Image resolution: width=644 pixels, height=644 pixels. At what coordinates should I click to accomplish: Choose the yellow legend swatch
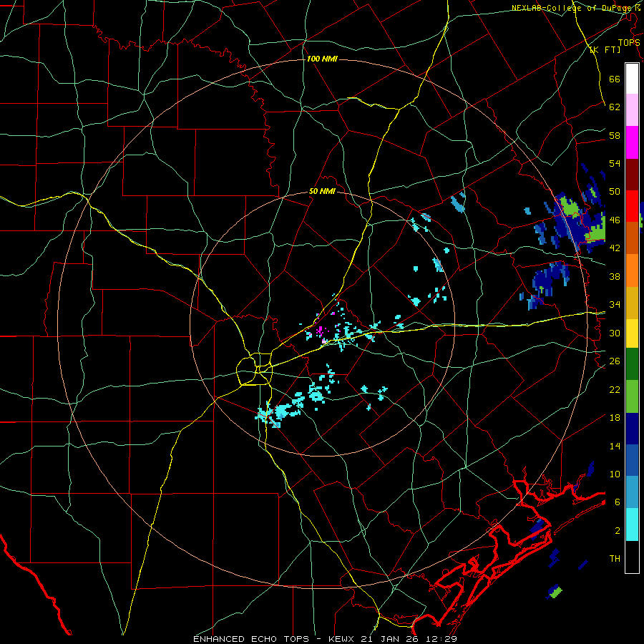click(x=632, y=333)
